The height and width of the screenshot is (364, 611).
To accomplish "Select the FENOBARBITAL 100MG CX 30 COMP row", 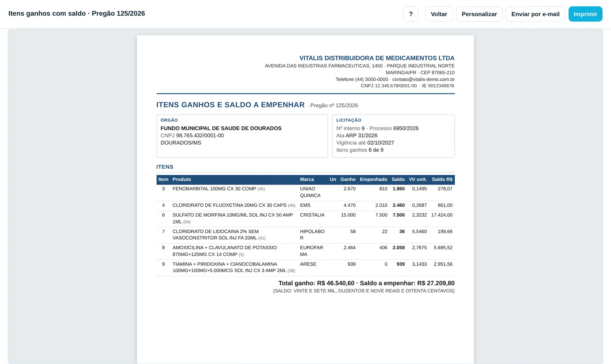I will (305, 192).
